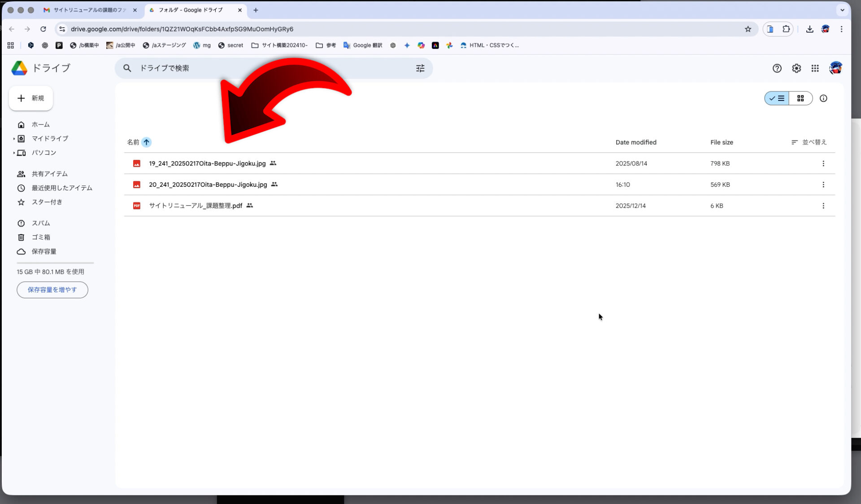Screen dimensions: 861x504
Task: Expand Computers tree in sidebar
Action: tap(14, 153)
